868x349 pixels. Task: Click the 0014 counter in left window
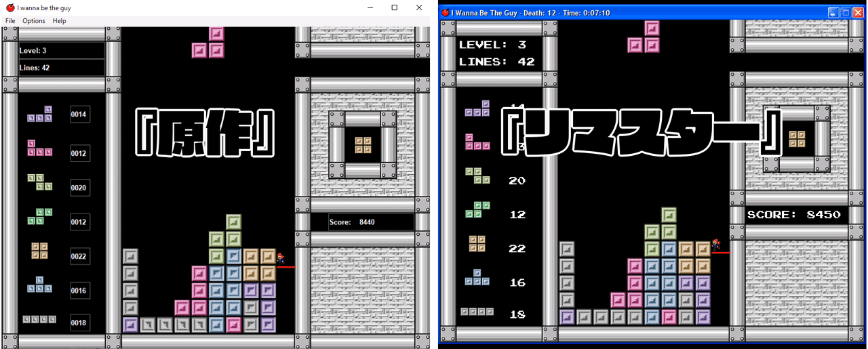pyautogui.click(x=79, y=115)
